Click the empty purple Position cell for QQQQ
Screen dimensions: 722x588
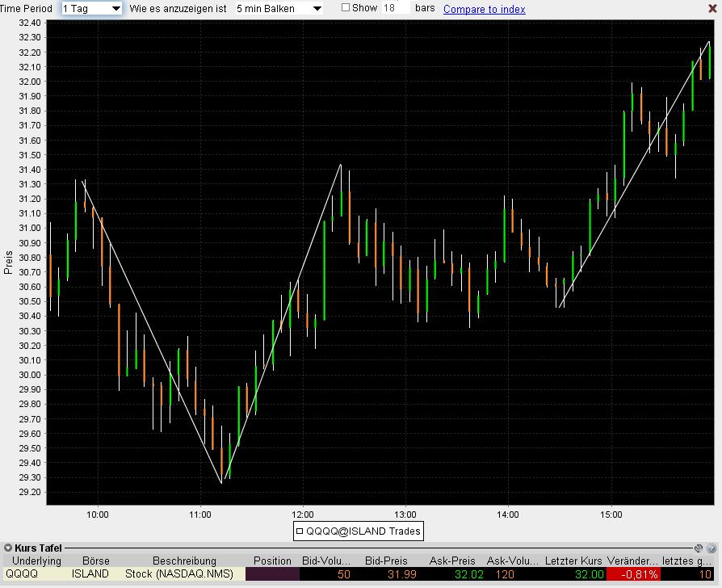click(x=273, y=574)
